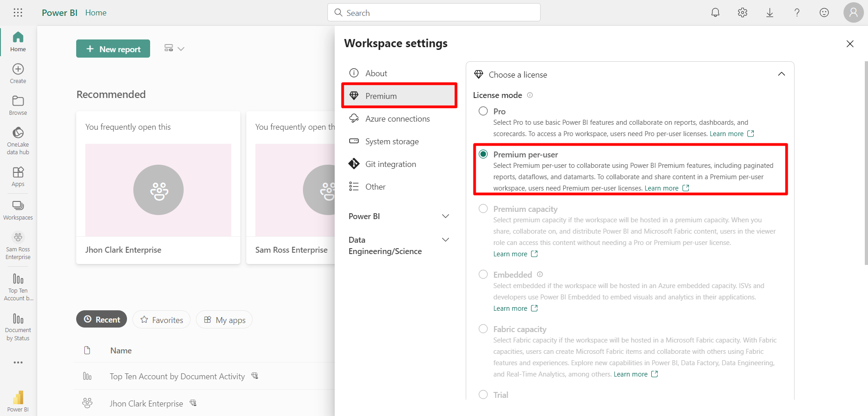Open Browse in left navigation

click(18, 105)
